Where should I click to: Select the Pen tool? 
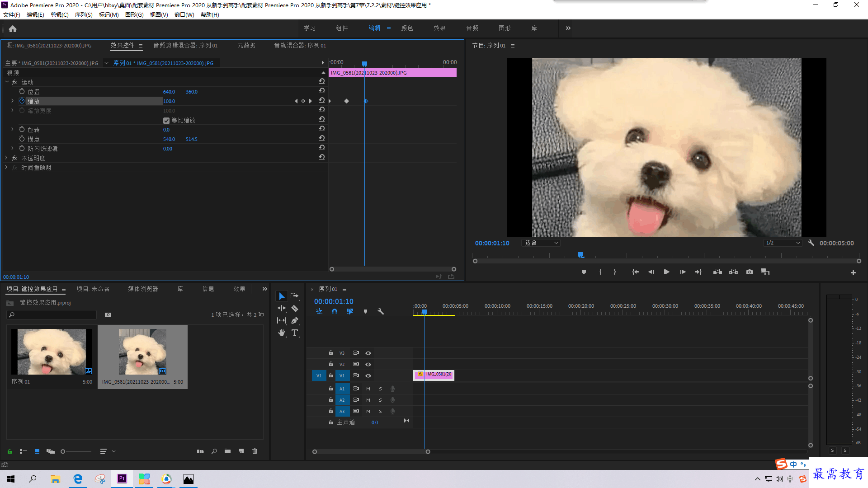tap(294, 320)
